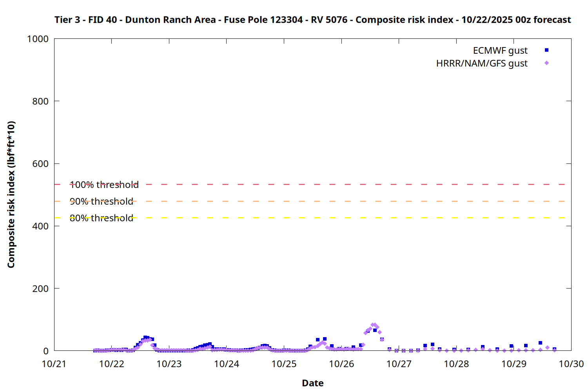
Task: Select the 10/21 date tick label
Action: pyautogui.click(x=54, y=364)
